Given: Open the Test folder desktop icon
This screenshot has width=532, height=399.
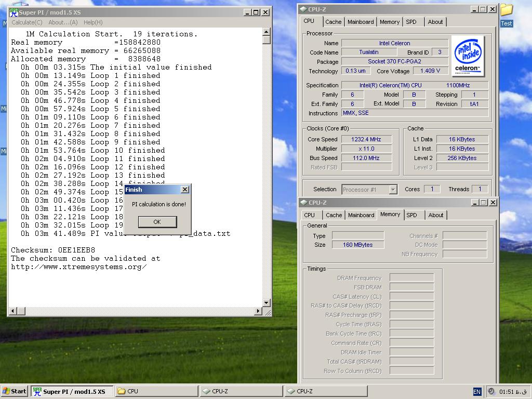Looking at the screenshot, I should point(506,15).
